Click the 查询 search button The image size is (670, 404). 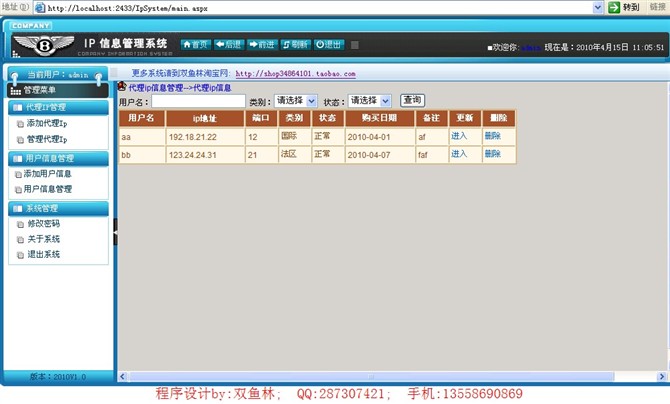[x=412, y=100]
